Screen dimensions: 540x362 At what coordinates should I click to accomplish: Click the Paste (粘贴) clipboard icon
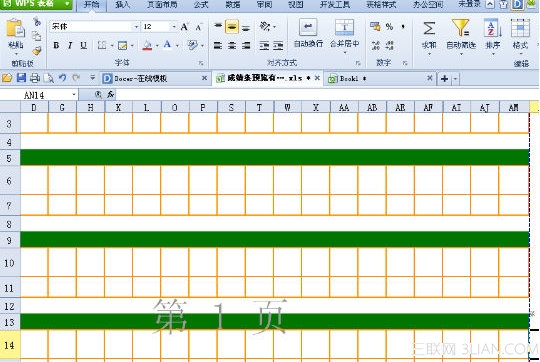pyautogui.click(x=15, y=29)
